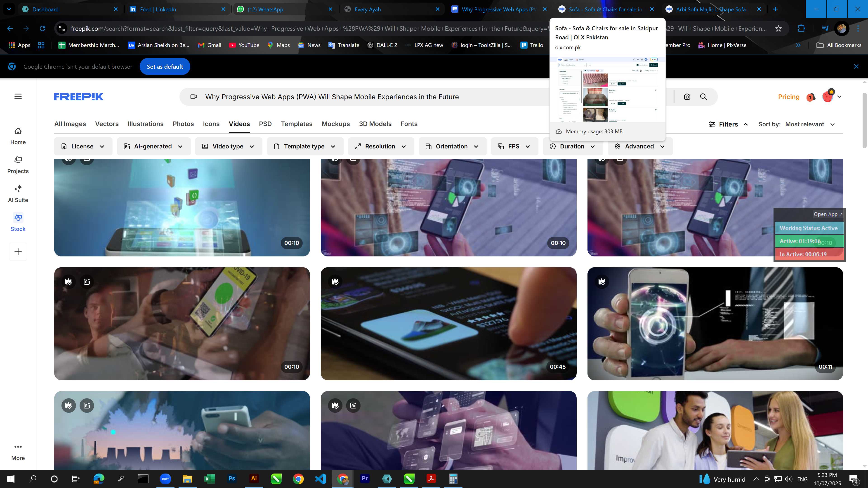868x488 pixels.
Task: Switch to Fonts tab
Action: click(x=409, y=124)
